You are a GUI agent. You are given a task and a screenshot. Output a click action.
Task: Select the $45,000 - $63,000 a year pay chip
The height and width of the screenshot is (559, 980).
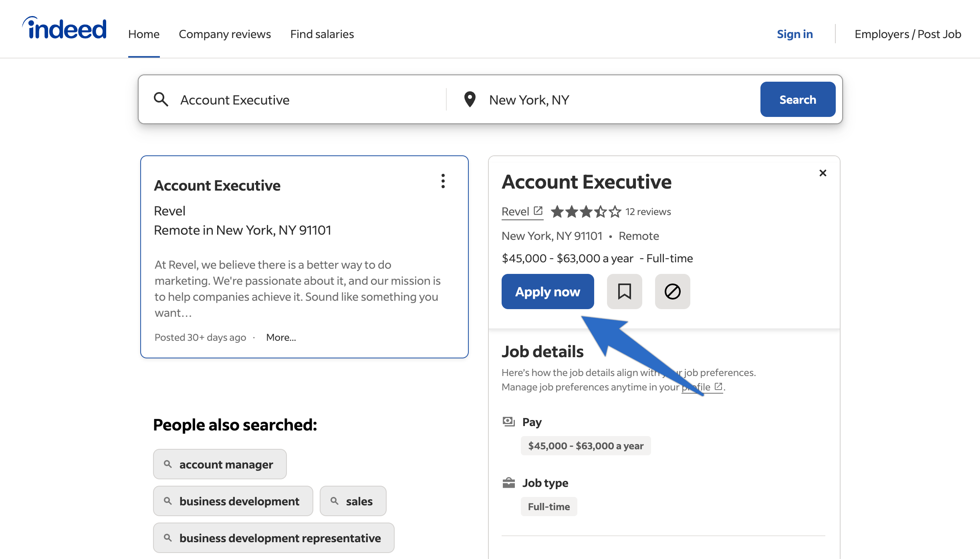coord(586,446)
